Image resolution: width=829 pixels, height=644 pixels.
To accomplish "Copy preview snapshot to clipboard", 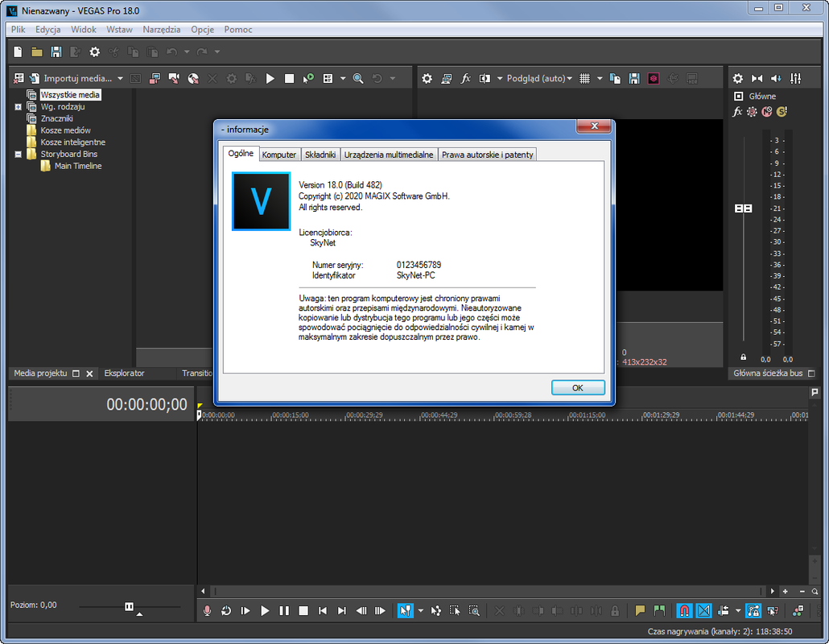I will (615, 78).
